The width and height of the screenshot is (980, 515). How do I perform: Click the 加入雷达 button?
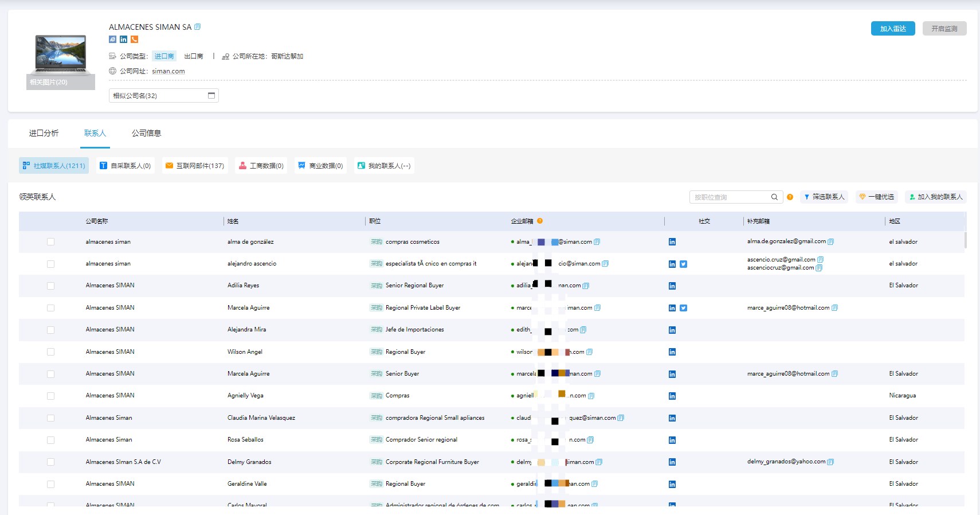coord(893,29)
